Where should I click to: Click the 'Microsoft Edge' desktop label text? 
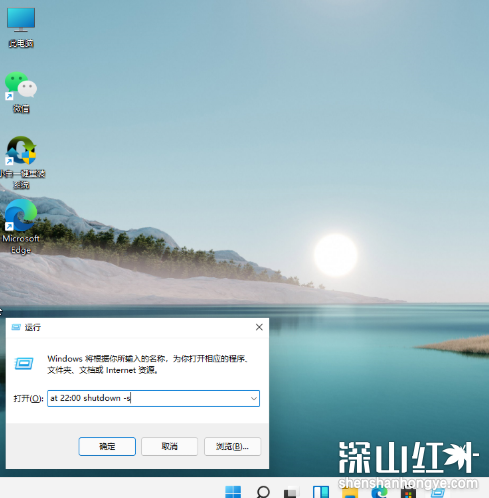tap(21, 244)
